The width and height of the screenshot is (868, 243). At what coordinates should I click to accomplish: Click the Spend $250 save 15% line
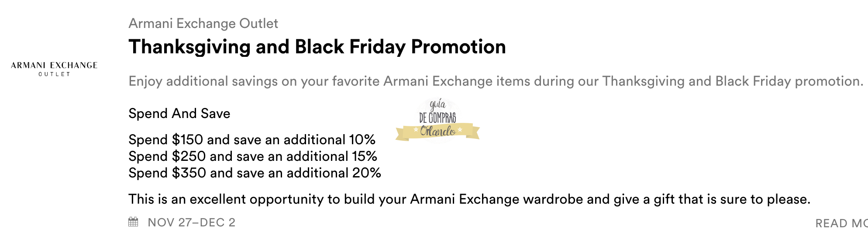pyautogui.click(x=252, y=156)
